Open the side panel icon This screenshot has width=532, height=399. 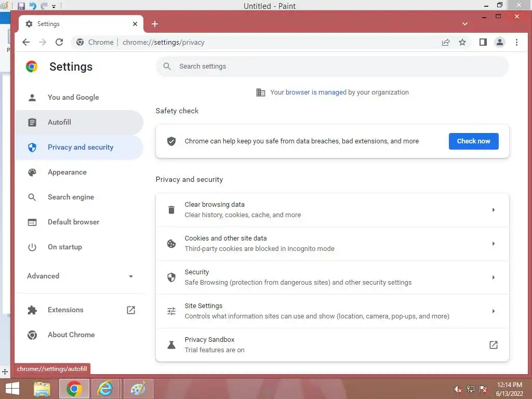point(483,42)
